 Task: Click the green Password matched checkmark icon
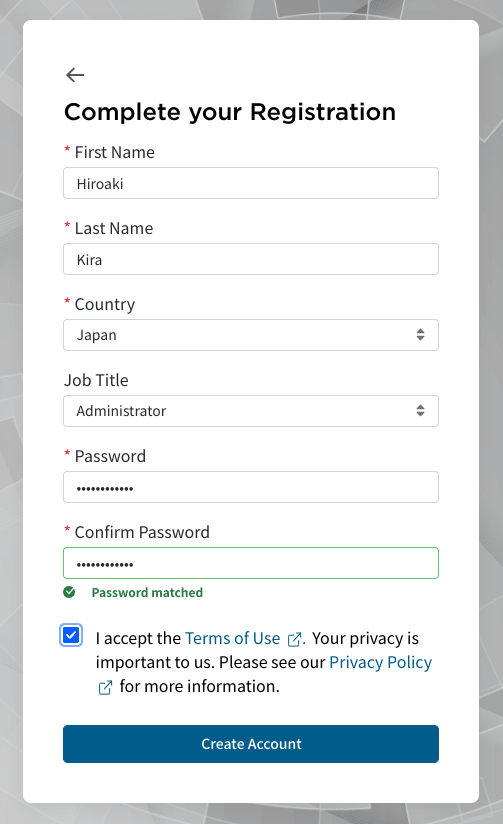[69, 592]
